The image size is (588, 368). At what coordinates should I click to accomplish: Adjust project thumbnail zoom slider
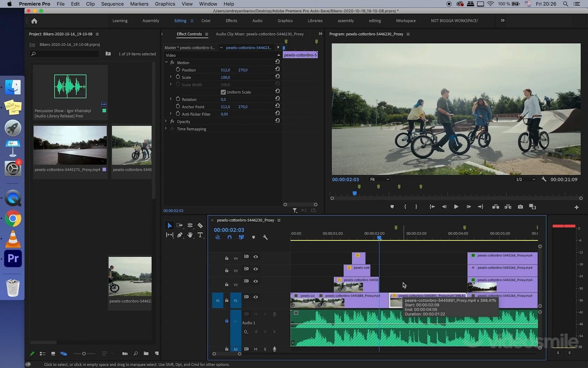coord(84,354)
